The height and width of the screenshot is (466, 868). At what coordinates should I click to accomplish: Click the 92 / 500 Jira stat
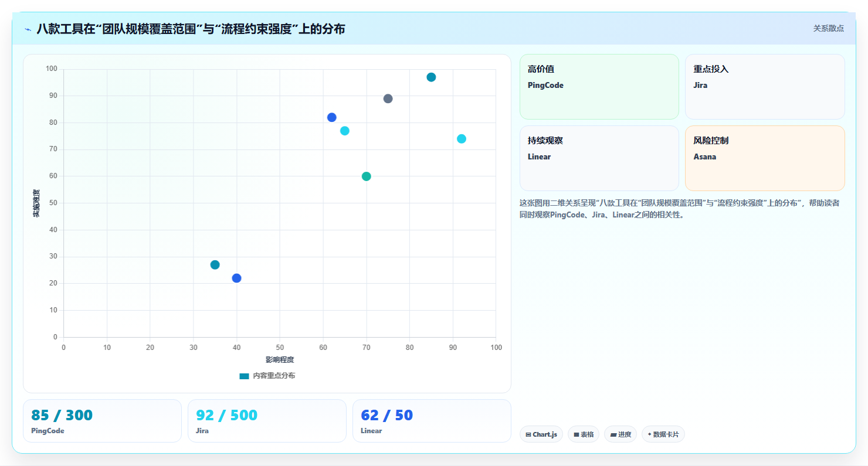coord(267,421)
